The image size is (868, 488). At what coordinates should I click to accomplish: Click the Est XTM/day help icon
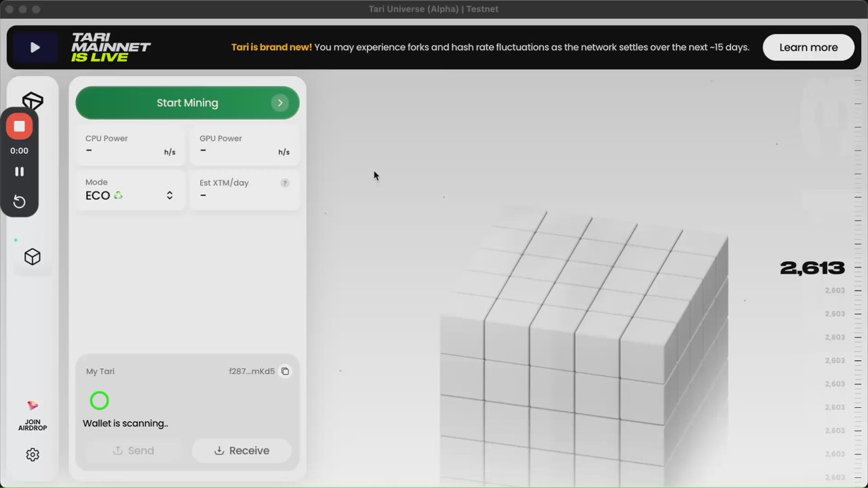point(285,183)
